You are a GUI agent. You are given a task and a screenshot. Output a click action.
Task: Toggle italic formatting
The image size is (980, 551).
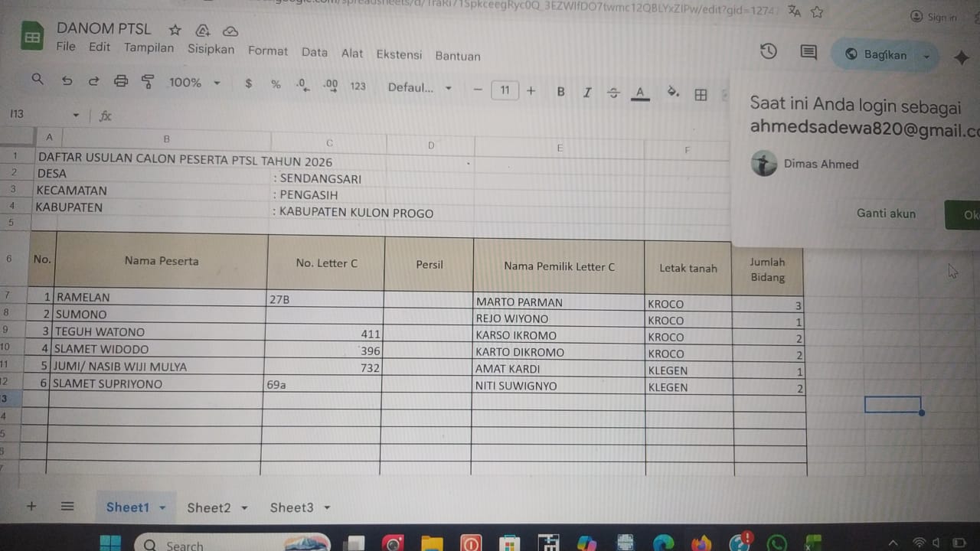pos(587,93)
